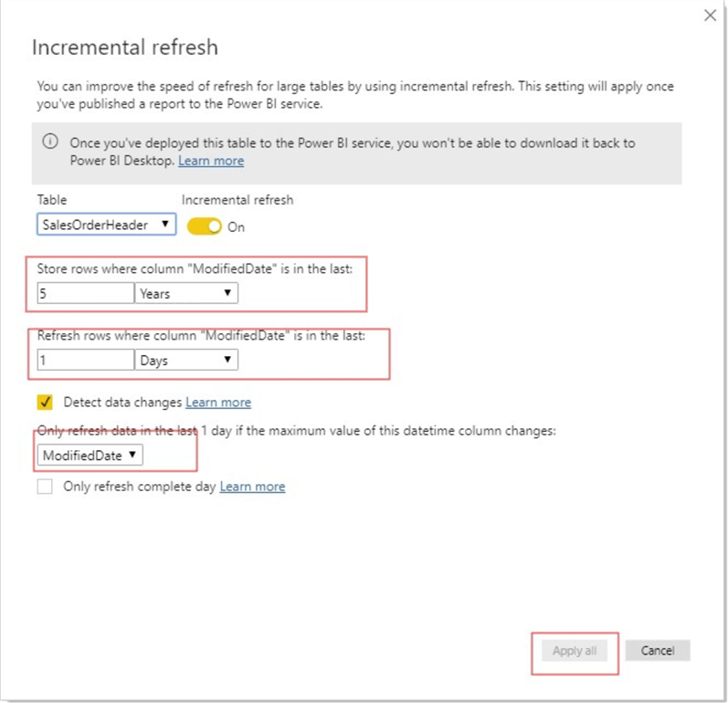728x703 pixels.
Task: Click the Refresh rows number field
Action: [x=85, y=361]
